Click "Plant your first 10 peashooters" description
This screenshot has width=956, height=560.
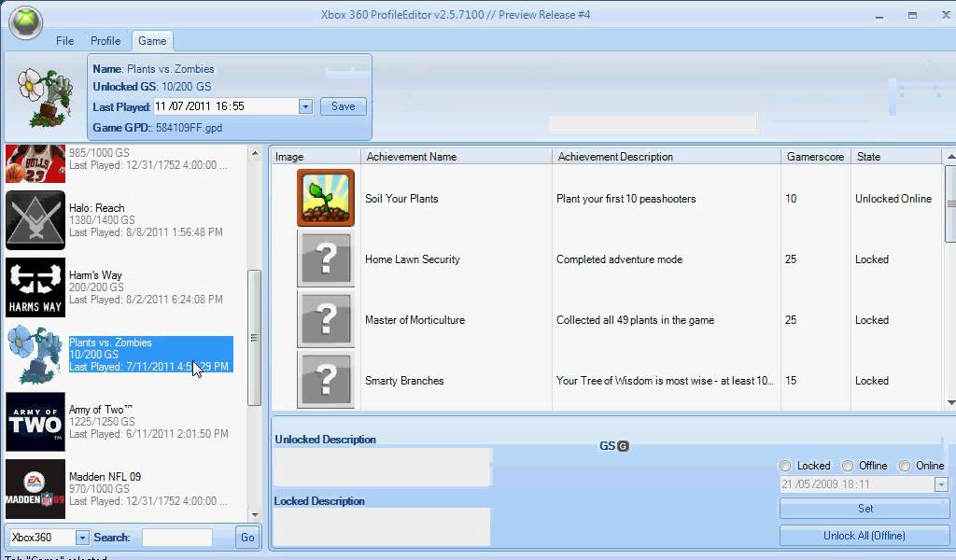(626, 199)
